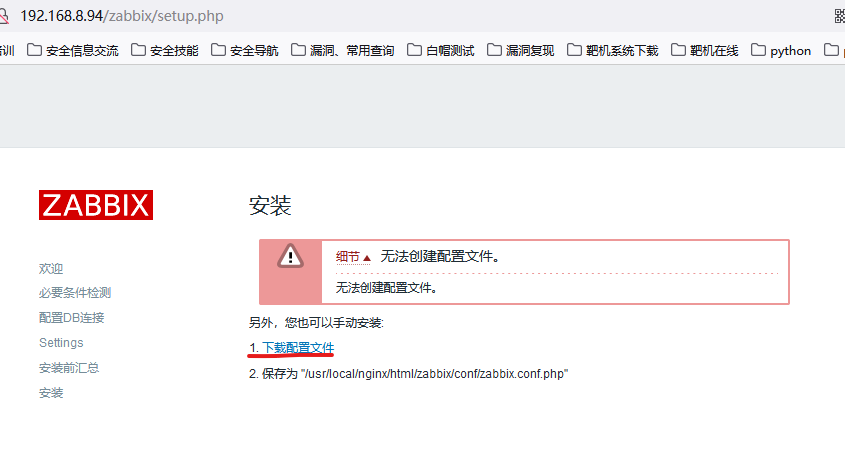845x473 pixels.
Task: Select the 配置DB连接 setup step
Action: 72,318
